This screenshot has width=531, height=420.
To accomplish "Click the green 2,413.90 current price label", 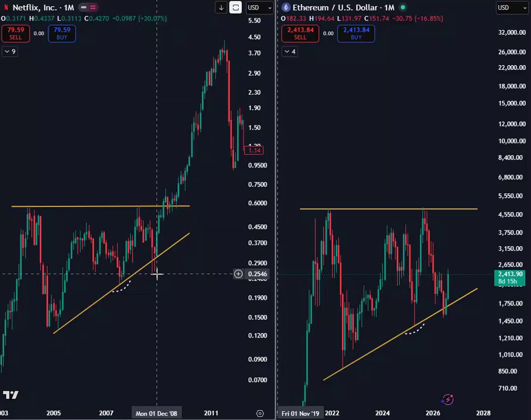I will (511, 277).
